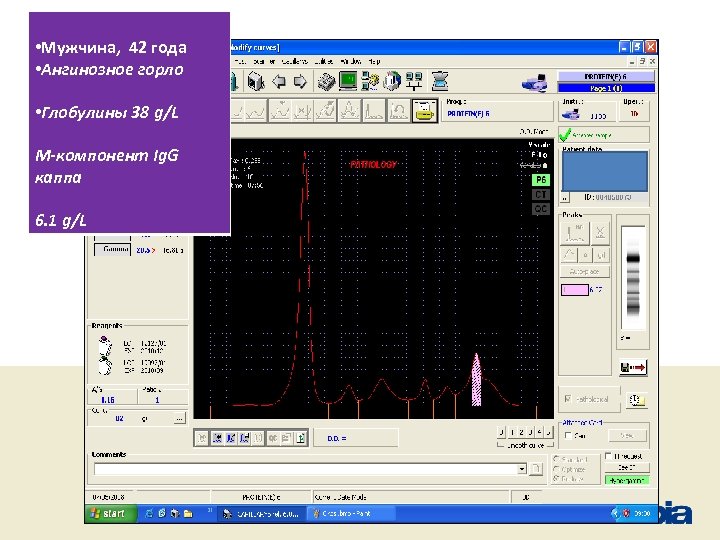Click the green button in bottom-right corner
The width and height of the screenshot is (720, 540).
pyautogui.click(x=626, y=480)
